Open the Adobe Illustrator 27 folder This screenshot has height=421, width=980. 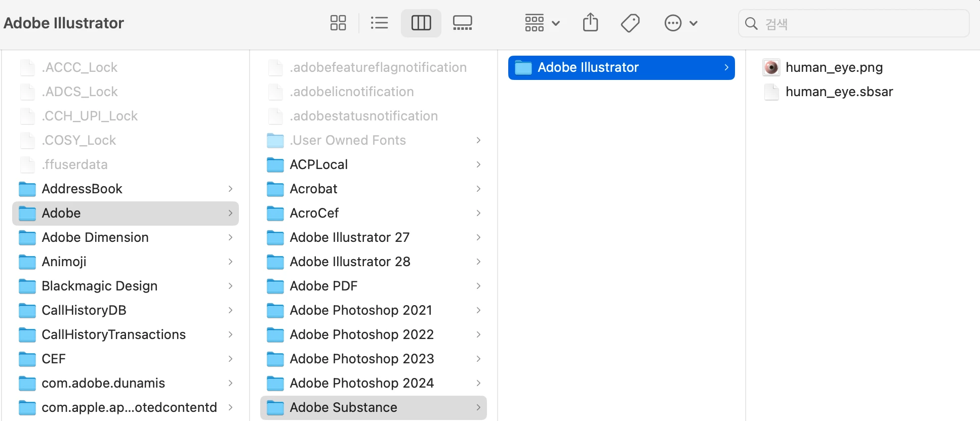click(374, 237)
